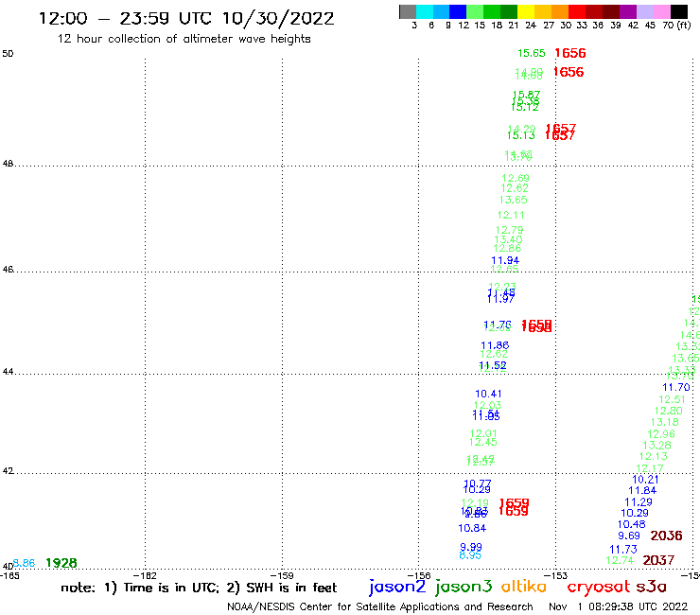Click the dark red time label '2037'
This screenshot has width=700, height=615.
tap(658, 559)
